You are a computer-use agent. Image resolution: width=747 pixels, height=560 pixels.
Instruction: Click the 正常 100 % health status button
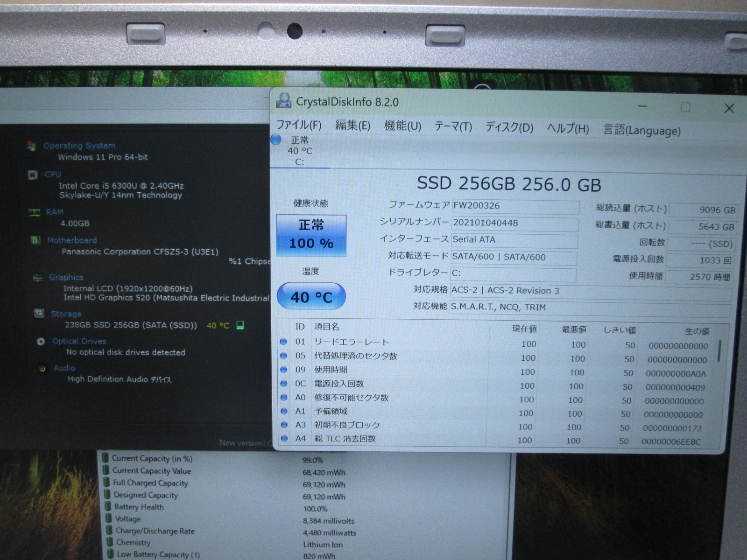[311, 235]
